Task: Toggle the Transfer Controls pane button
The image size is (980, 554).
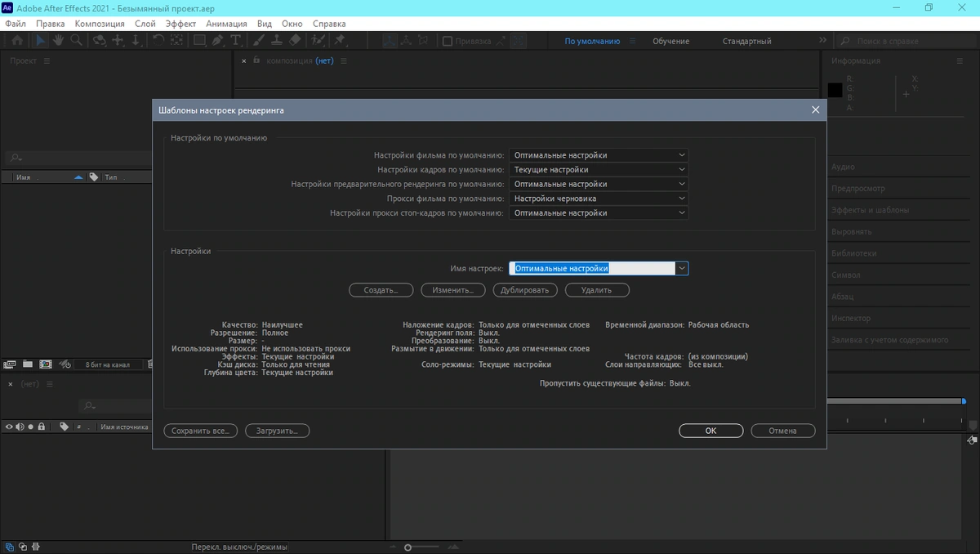Action: (23, 547)
